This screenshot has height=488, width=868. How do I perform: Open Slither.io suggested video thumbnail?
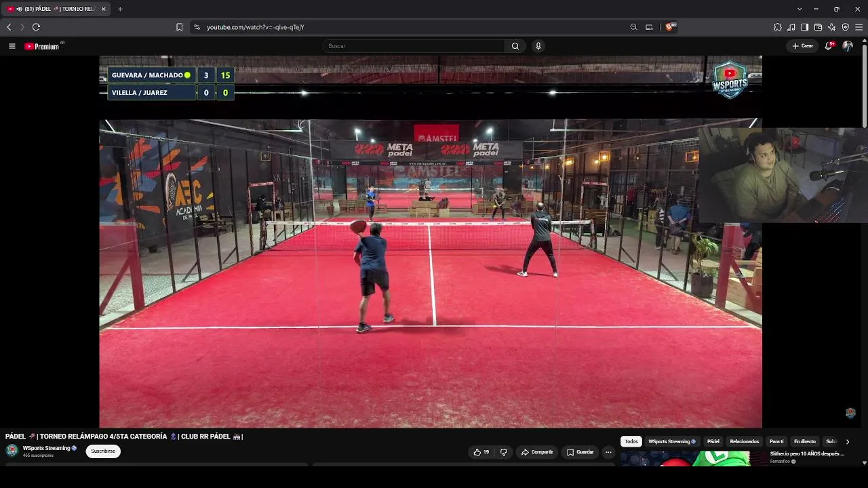[x=692, y=459]
